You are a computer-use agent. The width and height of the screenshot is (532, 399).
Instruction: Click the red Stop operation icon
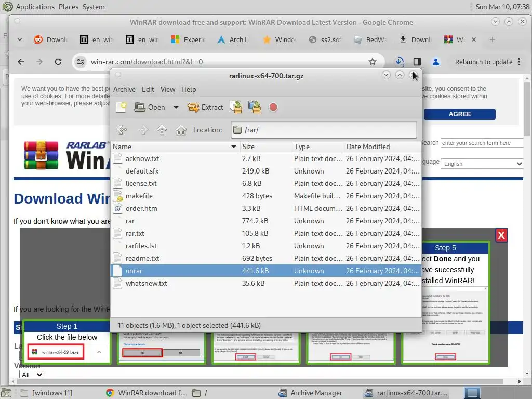pyautogui.click(x=273, y=107)
